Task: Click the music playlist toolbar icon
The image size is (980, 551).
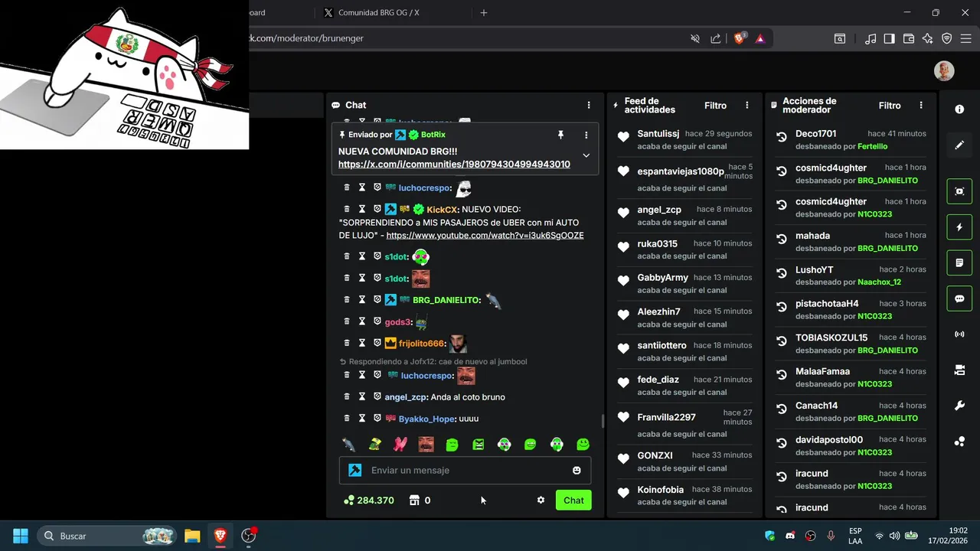Action: coord(871,38)
